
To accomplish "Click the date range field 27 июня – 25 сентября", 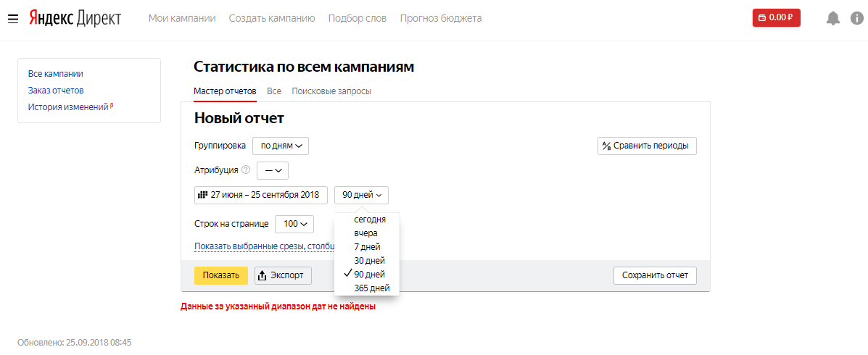I will [x=261, y=195].
